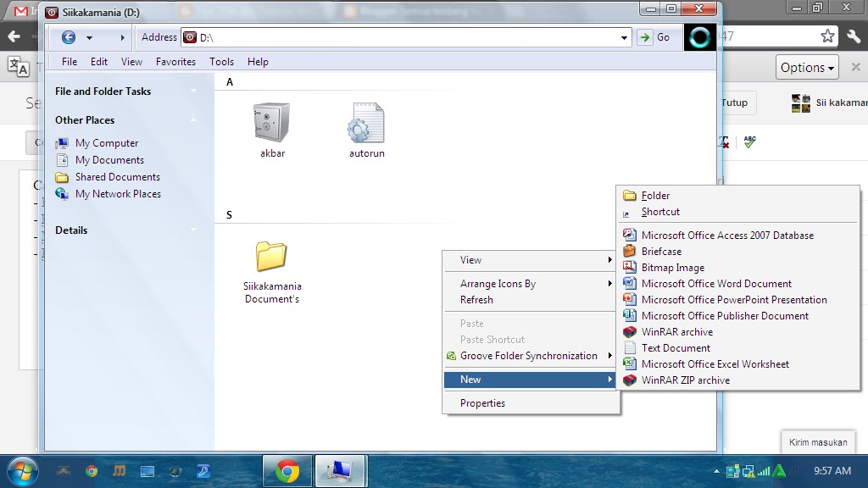Close the Chrome translate bar X
This screenshot has height=488, width=868.
[856, 67]
